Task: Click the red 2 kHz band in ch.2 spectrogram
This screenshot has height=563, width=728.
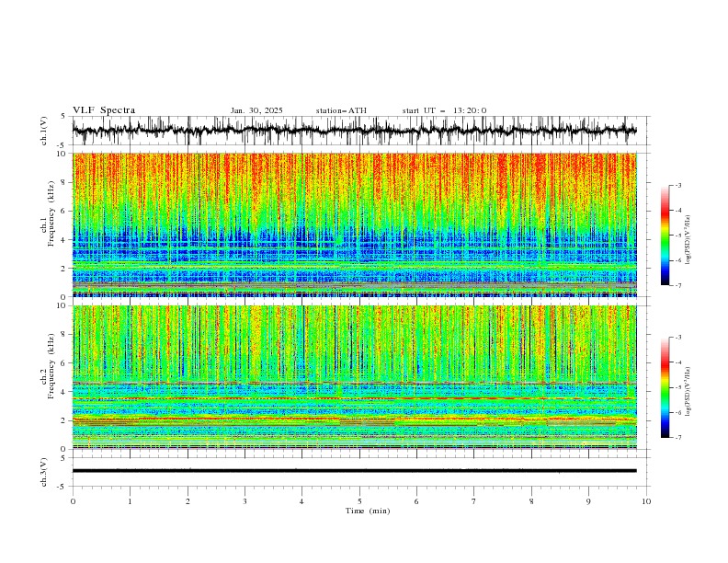Action: 354,419
